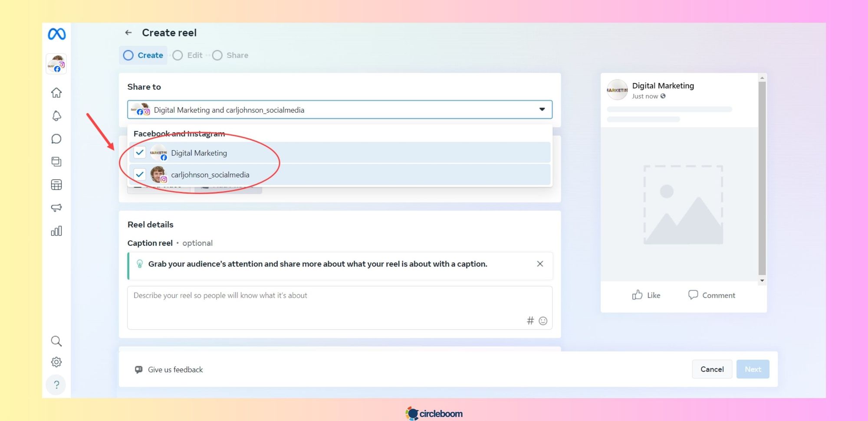Collapse the Share to dropdown arrow
Viewport: 868px width, 421px height.
(542, 109)
